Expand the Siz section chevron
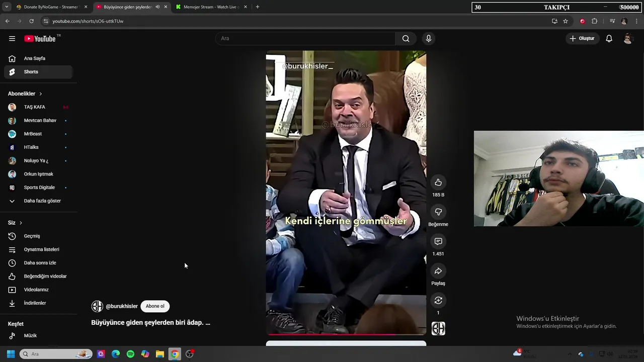 coord(21,223)
